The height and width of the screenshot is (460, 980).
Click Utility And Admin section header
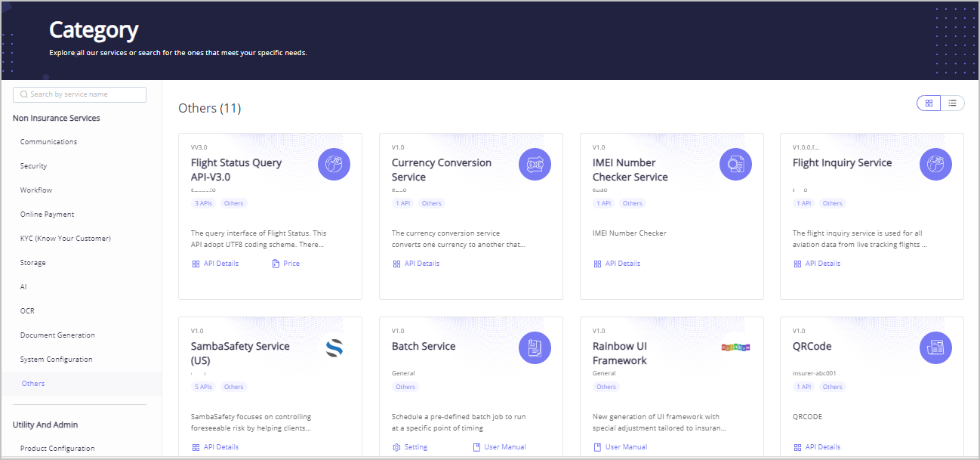45,424
